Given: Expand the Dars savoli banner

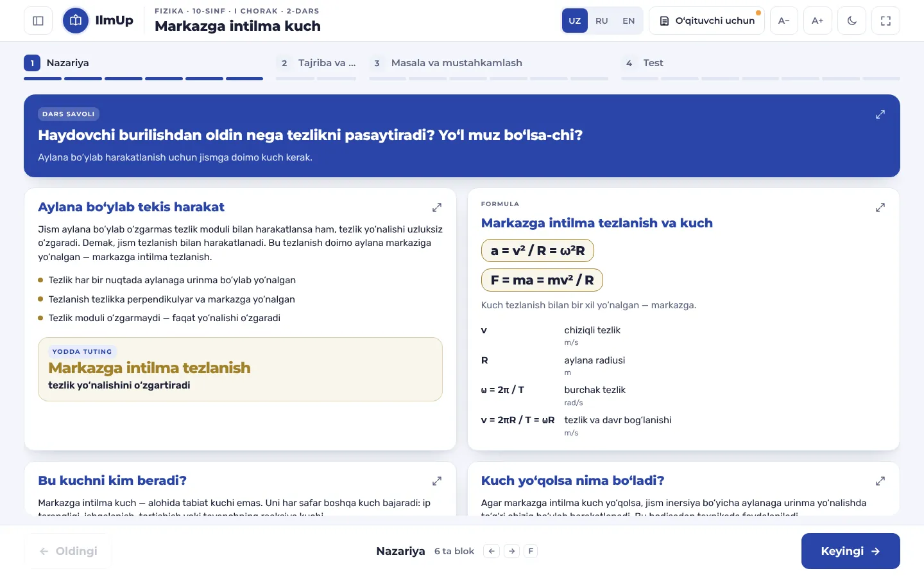Looking at the screenshot, I should (880, 114).
